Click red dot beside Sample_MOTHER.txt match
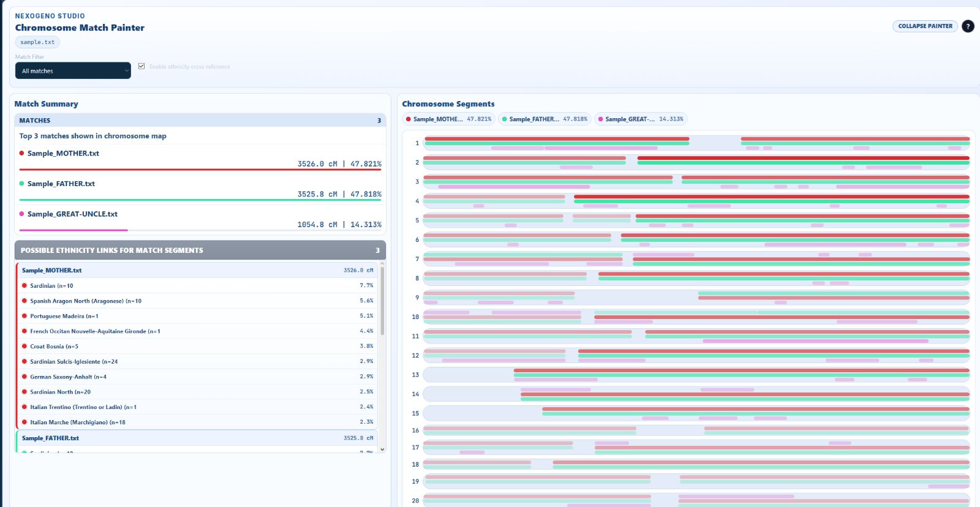980x507 pixels. click(22, 154)
